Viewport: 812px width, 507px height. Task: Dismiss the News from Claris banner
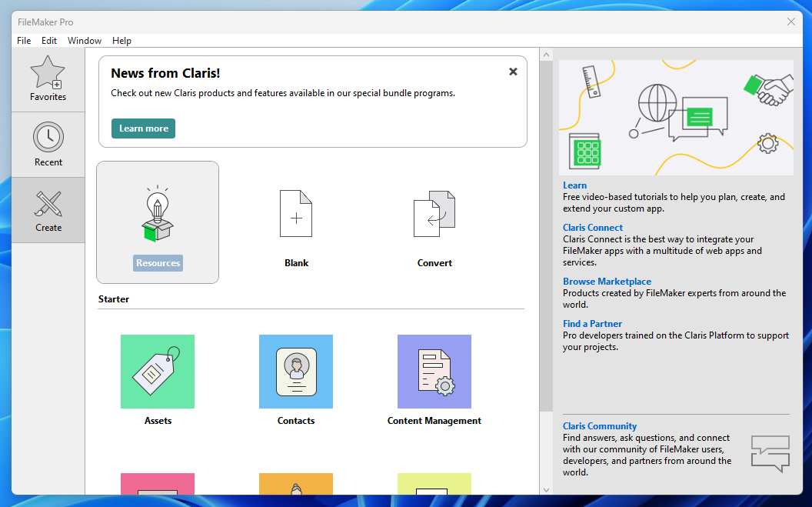point(513,72)
